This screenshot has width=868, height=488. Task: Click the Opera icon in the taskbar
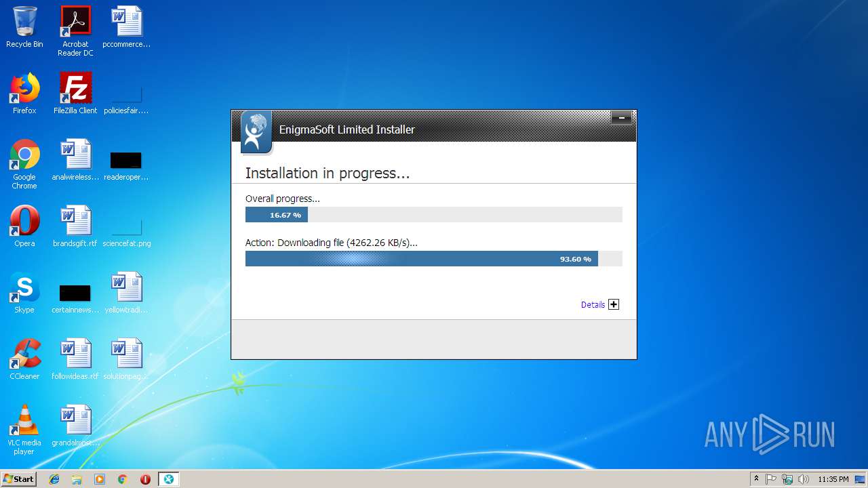click(x=145, y=479)
